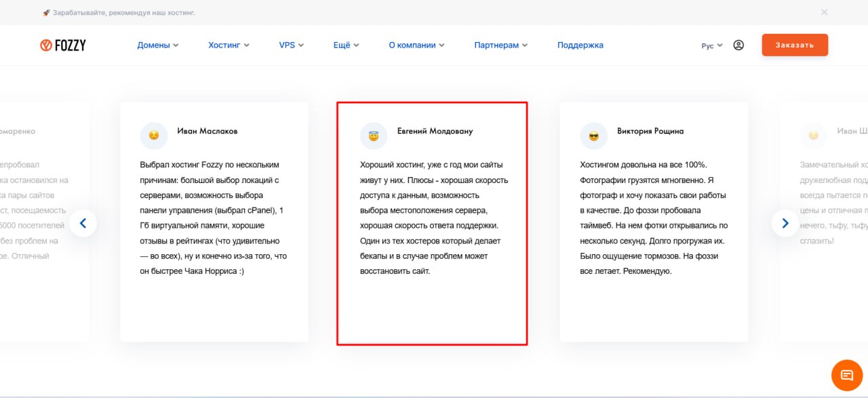Select reviewer name Виктория Рощина
Screen dimensions: 868x398
650,131
